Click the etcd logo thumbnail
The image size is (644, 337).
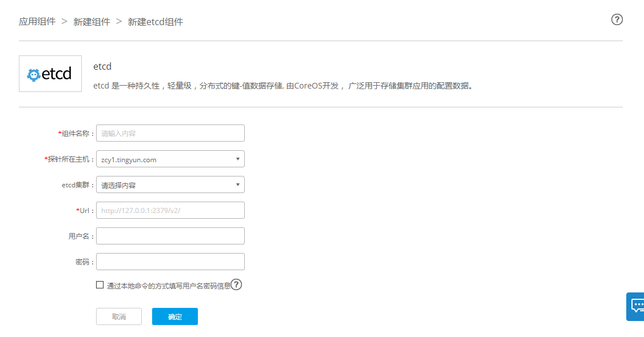point(50,74)
